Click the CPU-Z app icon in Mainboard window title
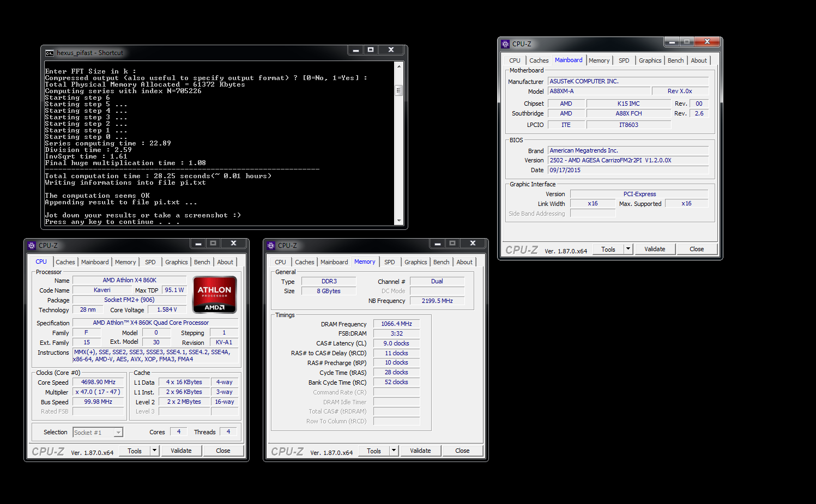 (x=505, y=44)
